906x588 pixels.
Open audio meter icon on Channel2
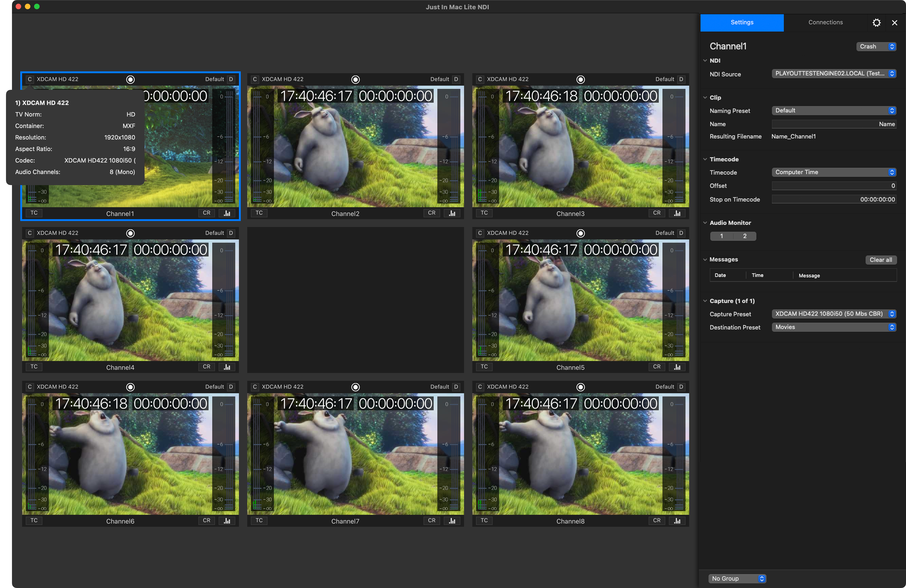[452, 213]
